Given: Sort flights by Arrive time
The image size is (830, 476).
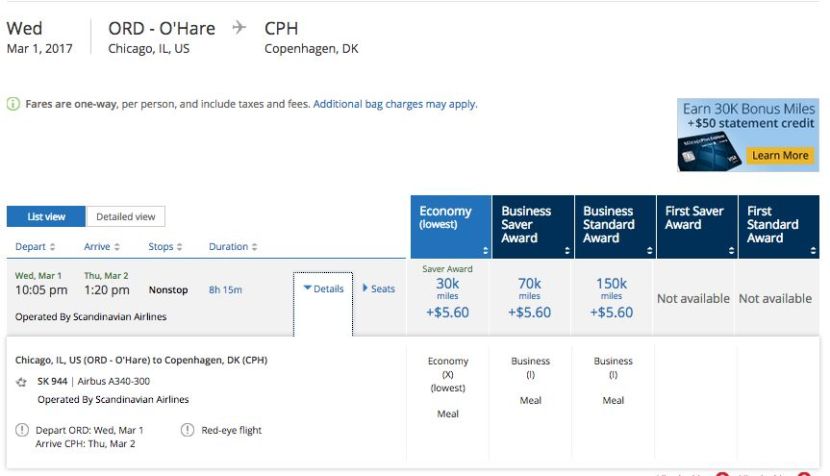Looking at the screenshot, I should coord(102,247).
